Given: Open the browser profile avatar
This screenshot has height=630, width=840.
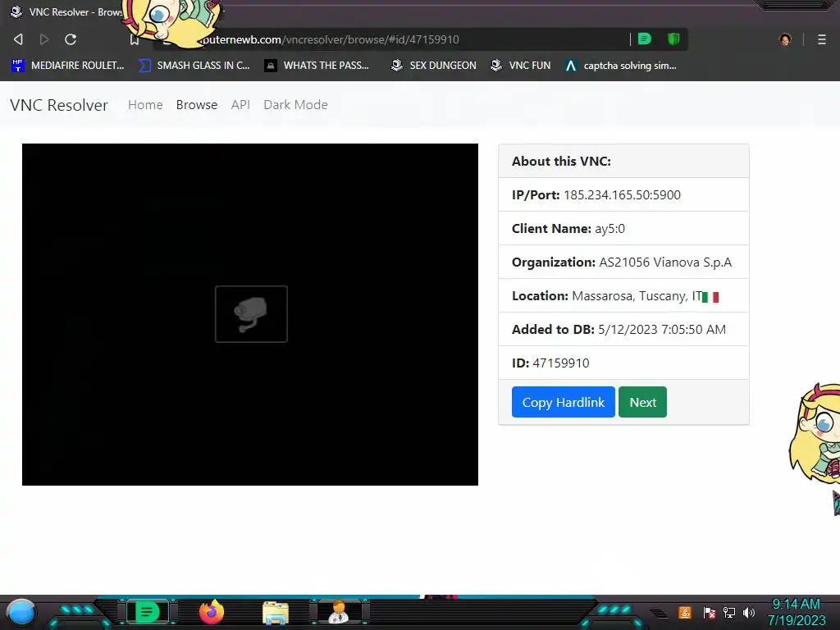Looking at the screenshot, I should [x=785, y=39].
